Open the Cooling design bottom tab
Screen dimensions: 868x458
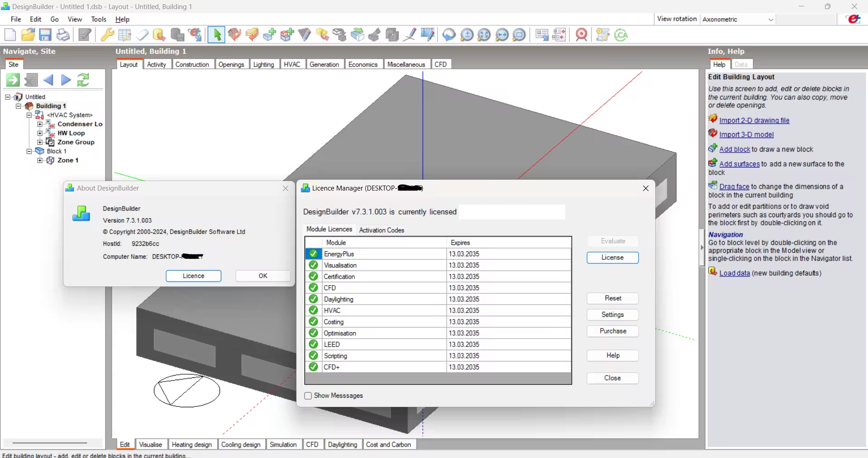(241, 444)
